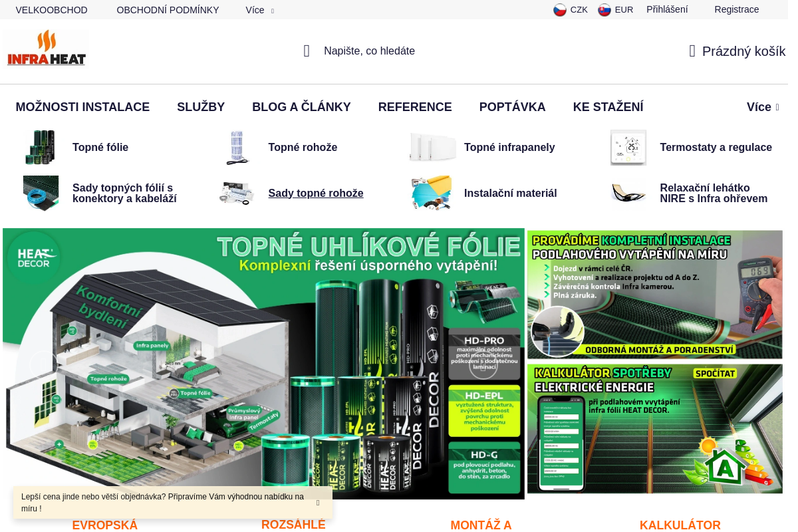
Task: Switch to the POPTÁVKA section
Action: [512, 106]
